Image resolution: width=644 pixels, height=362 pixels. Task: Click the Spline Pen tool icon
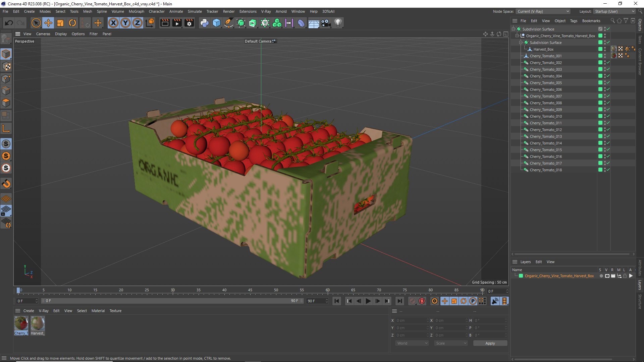[229, 23]
